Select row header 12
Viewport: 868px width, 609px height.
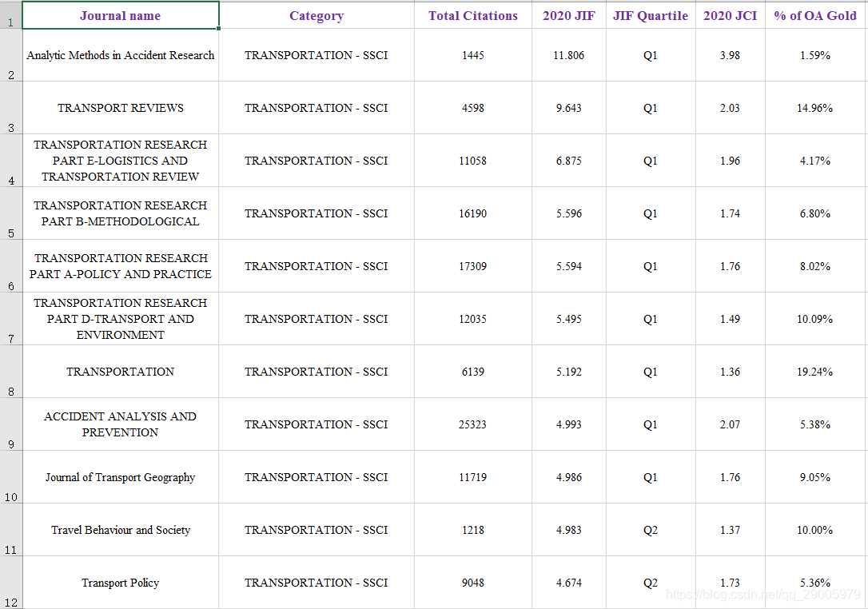pos(11,583)
